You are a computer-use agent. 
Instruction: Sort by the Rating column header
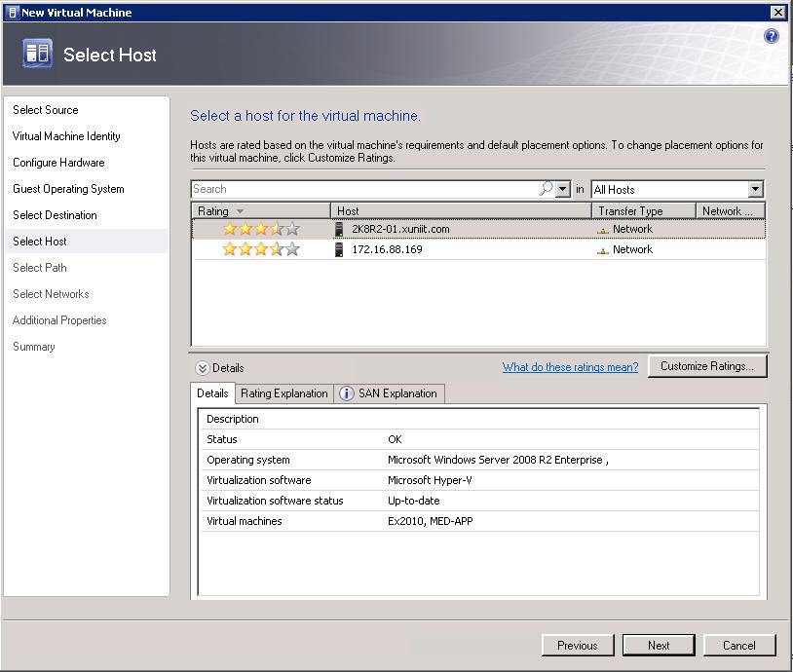click(261, 211)
